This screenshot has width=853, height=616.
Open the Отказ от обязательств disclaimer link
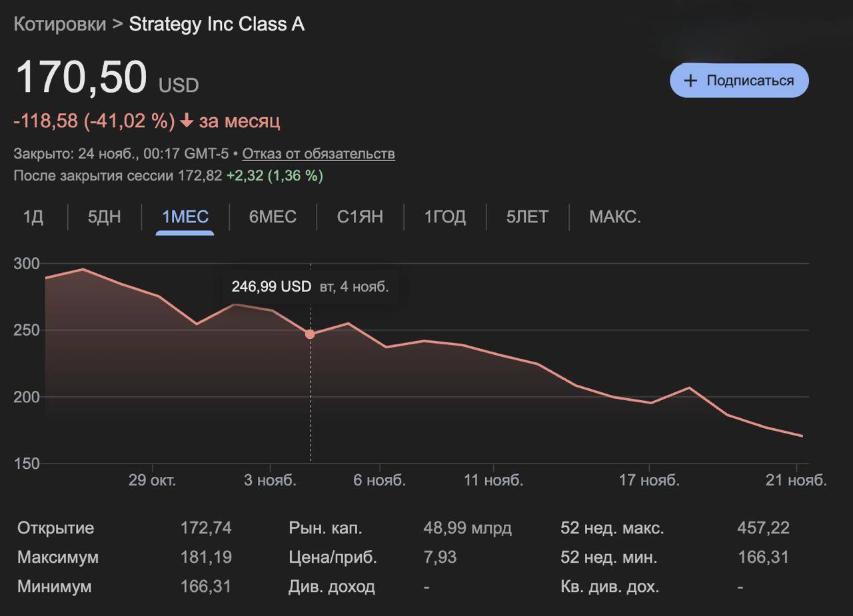[x=318, y=154]
